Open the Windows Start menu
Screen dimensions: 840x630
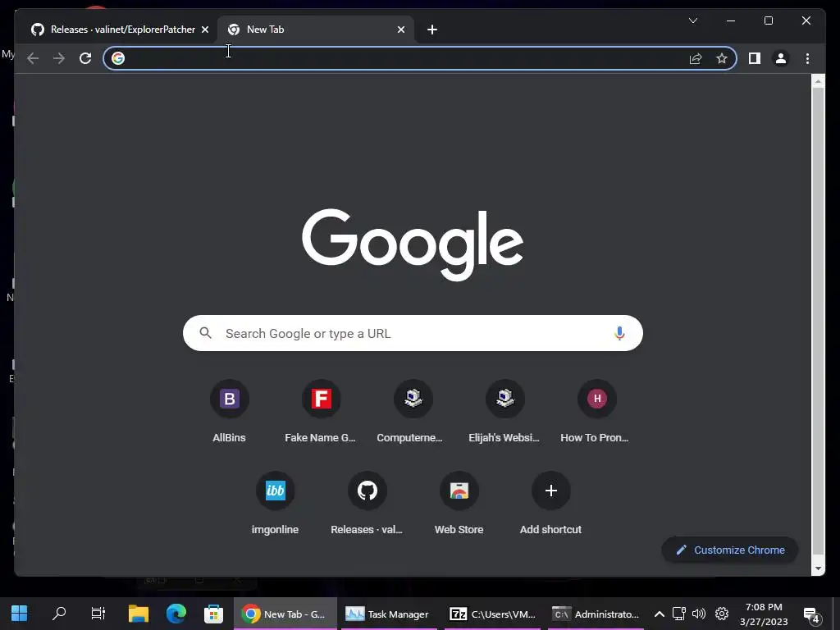[20, 614]
